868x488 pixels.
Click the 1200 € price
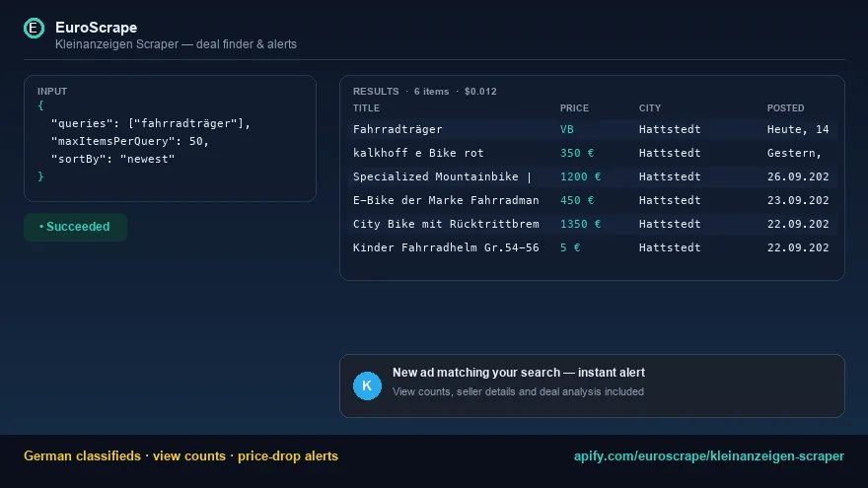(x=580, y=177)
